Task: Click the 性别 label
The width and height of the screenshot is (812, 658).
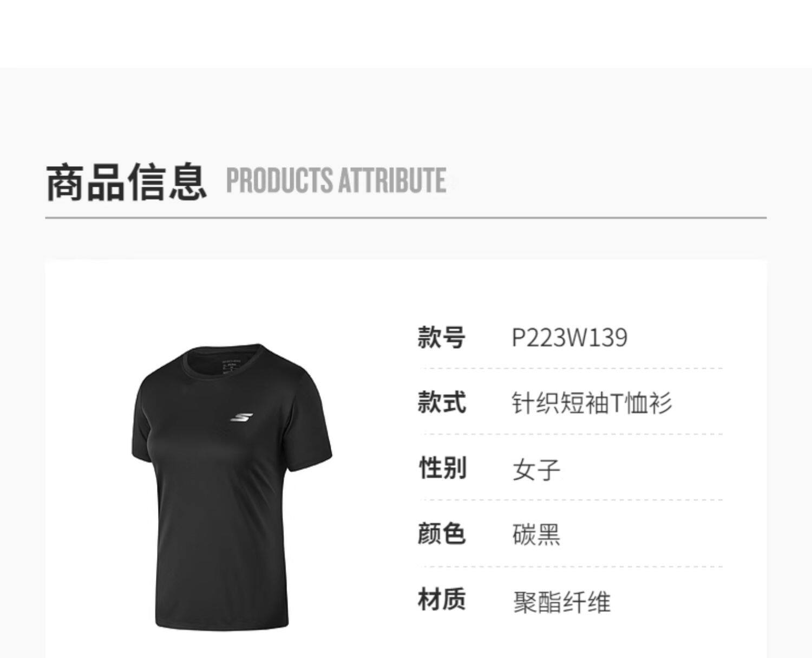Action: click(x=442, y=468)
